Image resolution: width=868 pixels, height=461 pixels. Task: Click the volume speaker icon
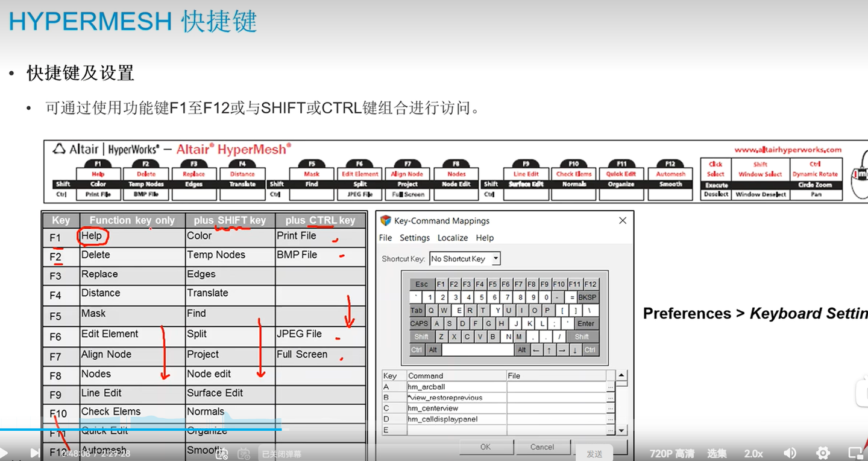790,451
